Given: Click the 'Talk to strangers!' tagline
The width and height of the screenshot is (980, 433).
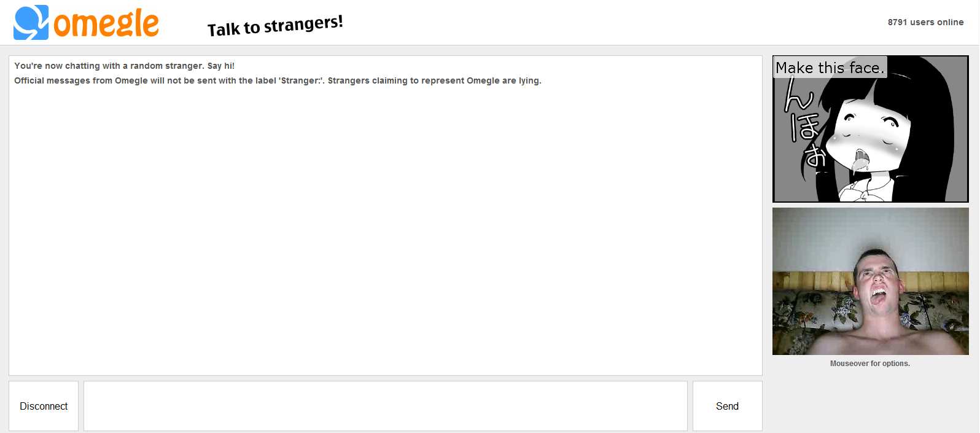Looking at the screenshot, I should [x=275, y=26].
